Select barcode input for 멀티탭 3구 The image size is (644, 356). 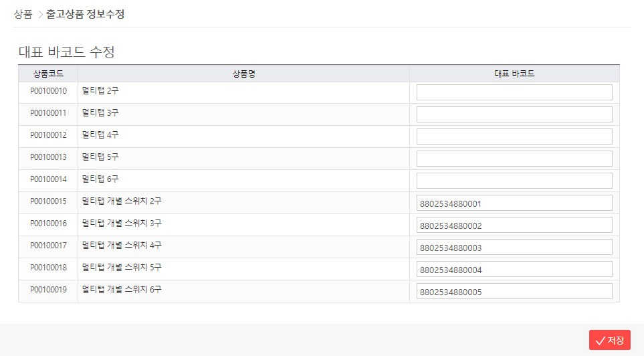(514, 114)
